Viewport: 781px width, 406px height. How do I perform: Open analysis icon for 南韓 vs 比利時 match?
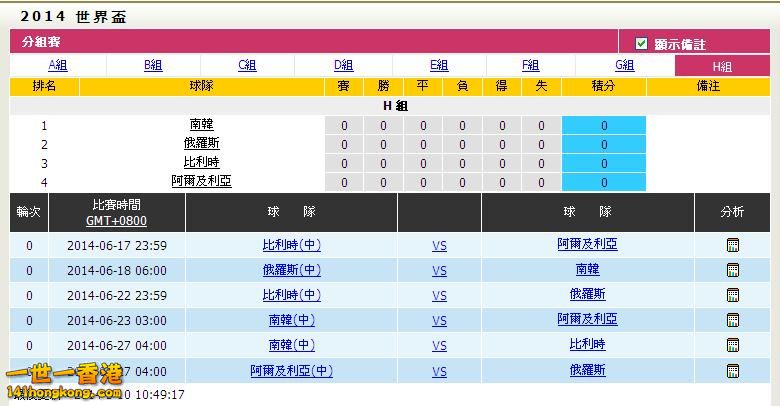click(733, 345)
